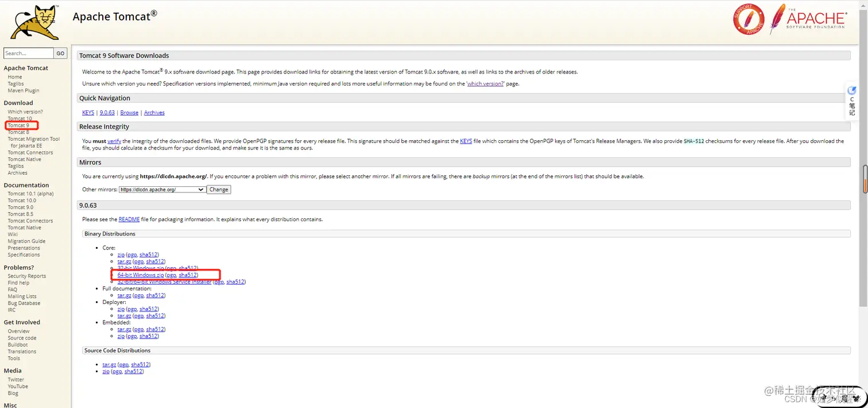Screen dimensions: 868x408
Task: Open the Migration Guide link
Action: (x=27, y=241)
